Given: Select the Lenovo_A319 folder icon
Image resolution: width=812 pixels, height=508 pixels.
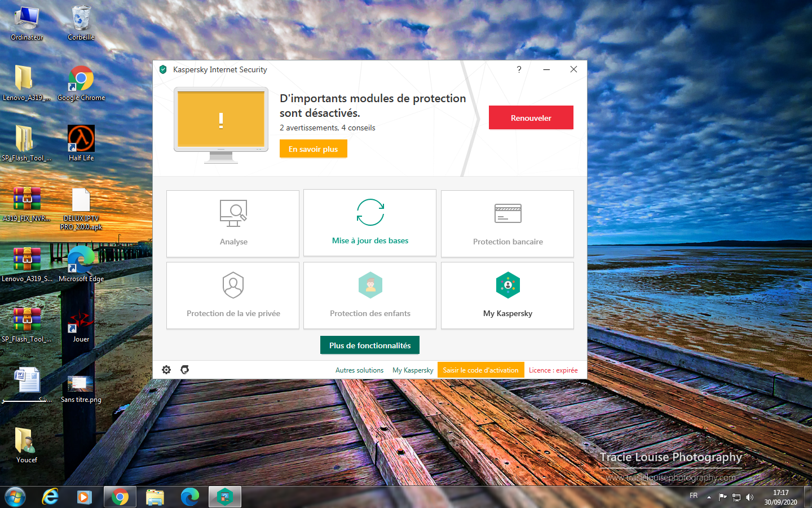Looking at the screenshot, I should click(x=27, y=84).
